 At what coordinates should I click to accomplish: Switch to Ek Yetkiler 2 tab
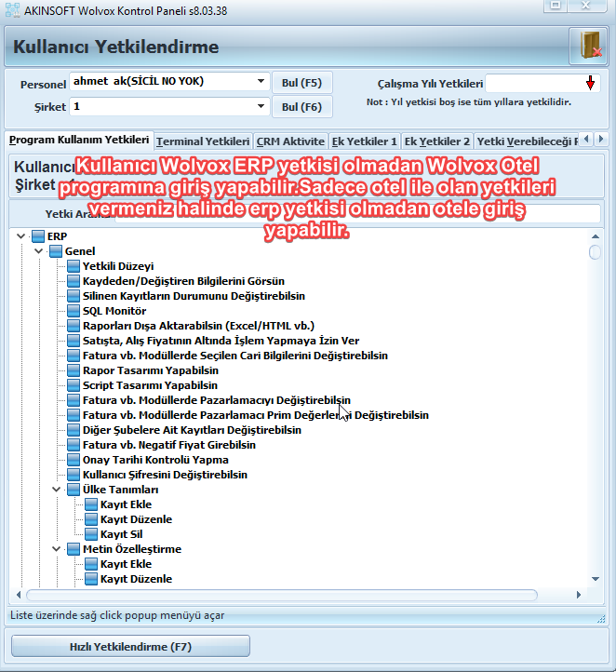pyautogui.click(x=437, y=141)
